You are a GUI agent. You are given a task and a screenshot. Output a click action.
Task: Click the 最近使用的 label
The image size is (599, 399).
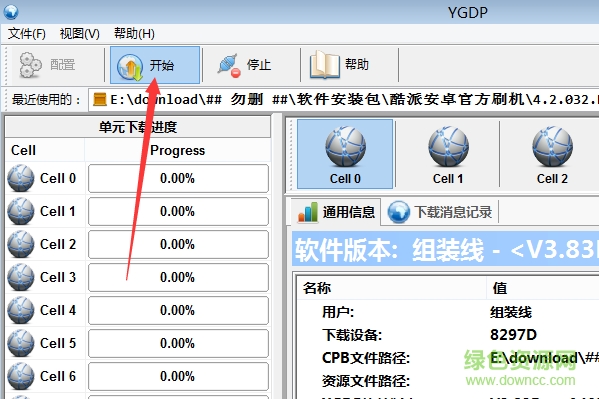coord(46,100)
